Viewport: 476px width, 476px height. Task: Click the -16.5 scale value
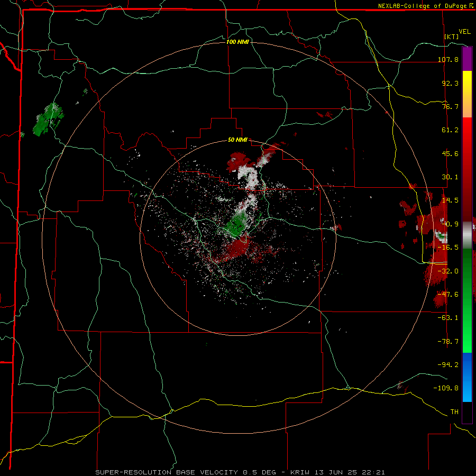click(x=448, y=248)
